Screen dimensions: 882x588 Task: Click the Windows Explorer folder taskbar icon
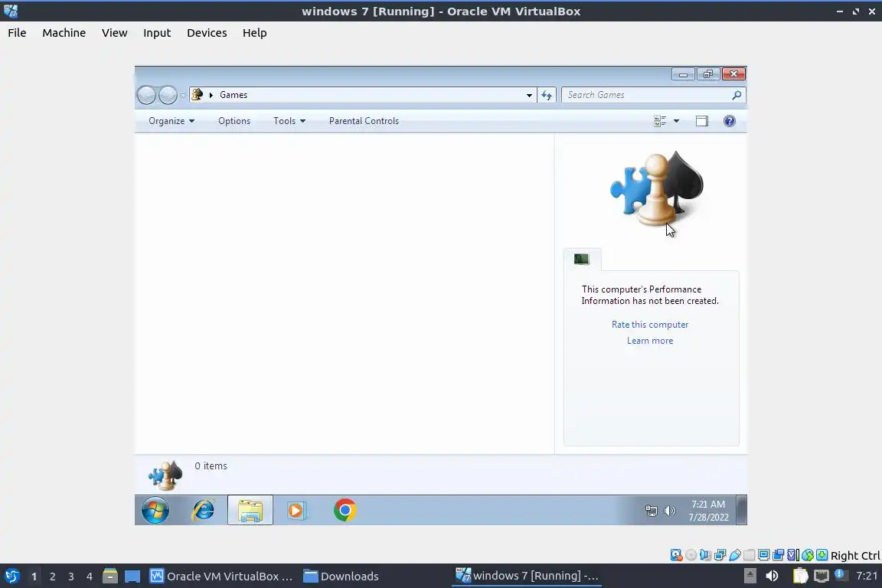[x=250, y=511]
